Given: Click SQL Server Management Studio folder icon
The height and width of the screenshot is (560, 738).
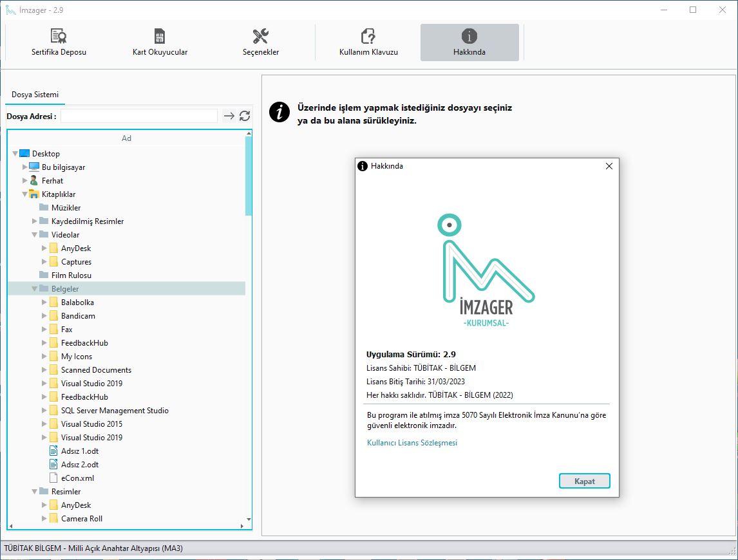Looking at the screenshot, I should (53, 411).
